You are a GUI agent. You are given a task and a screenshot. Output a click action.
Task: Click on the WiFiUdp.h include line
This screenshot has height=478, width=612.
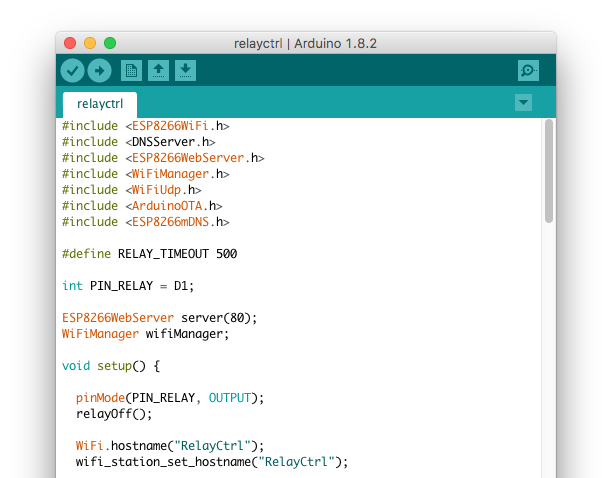pos(132,190)
